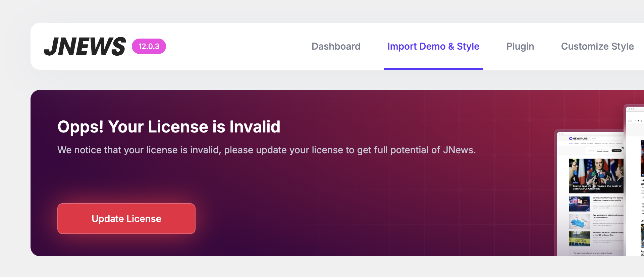The width and height of the screenshot is (644, 277).
Task: Click the "Opps! Your License is Invalid" heading
Action: (x=169, y=127)
